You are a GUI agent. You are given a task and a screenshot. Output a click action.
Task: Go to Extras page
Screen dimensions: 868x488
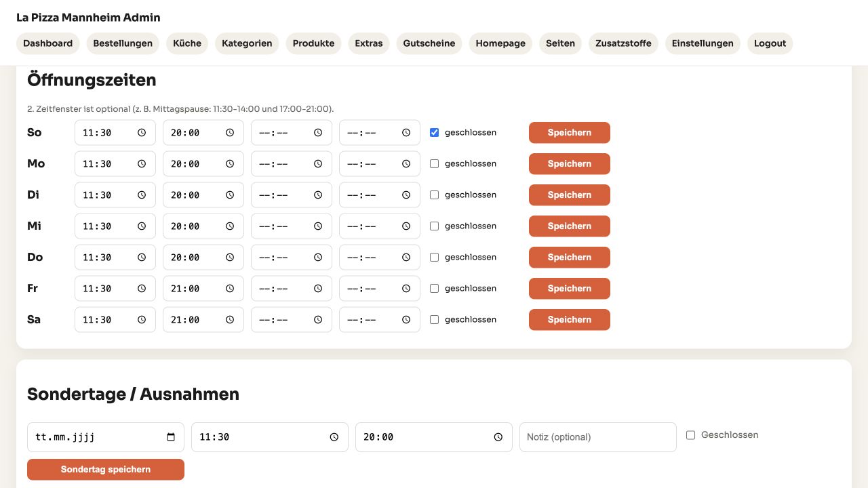[369, 43]
